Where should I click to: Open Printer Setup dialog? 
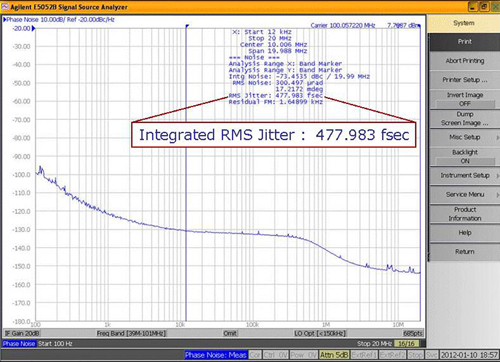pos(465,80)
